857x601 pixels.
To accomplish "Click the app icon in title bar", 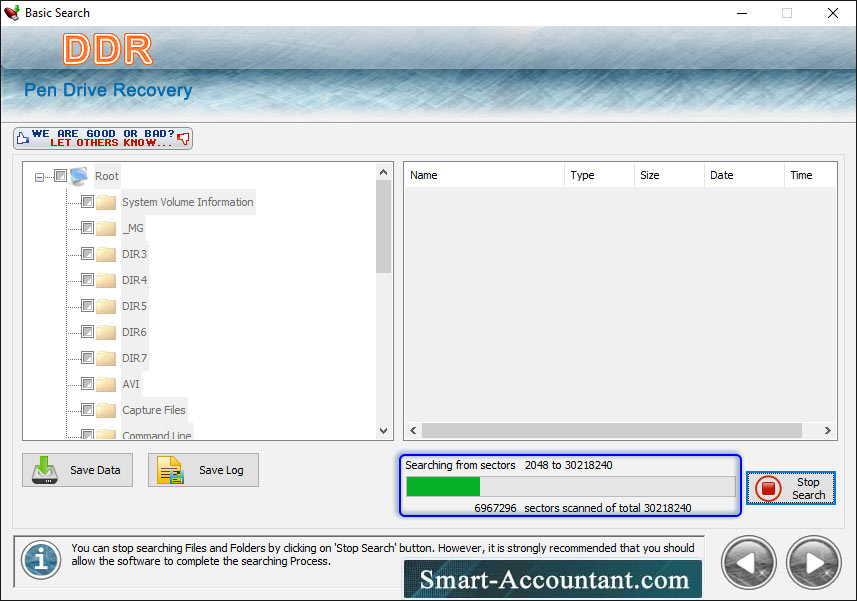I will [x=11, y=13].
